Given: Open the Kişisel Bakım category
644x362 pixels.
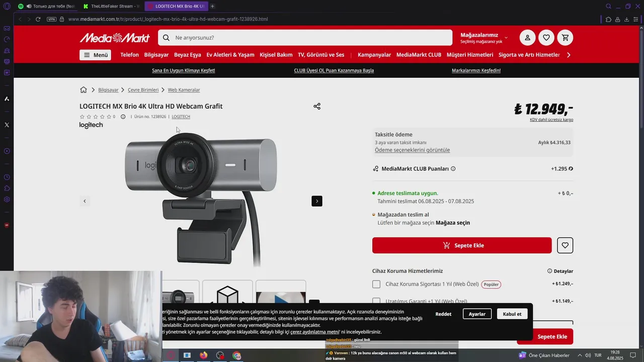Looking at the screenshot, I should [x=276, y=55].
